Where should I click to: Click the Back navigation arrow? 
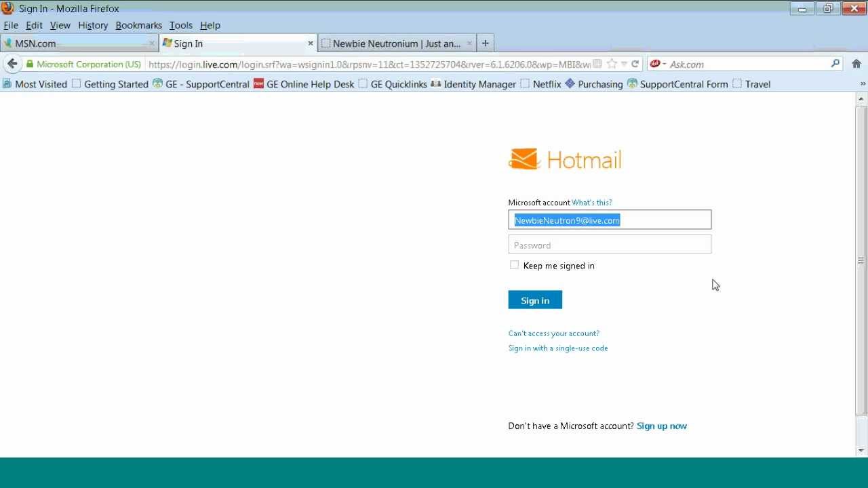coord(12,64)
